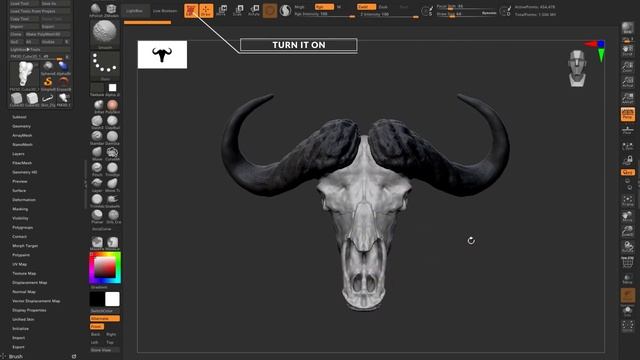Click the Z Intensity slider
This screenshot has width=640, height=360.
tap(389, 14)
